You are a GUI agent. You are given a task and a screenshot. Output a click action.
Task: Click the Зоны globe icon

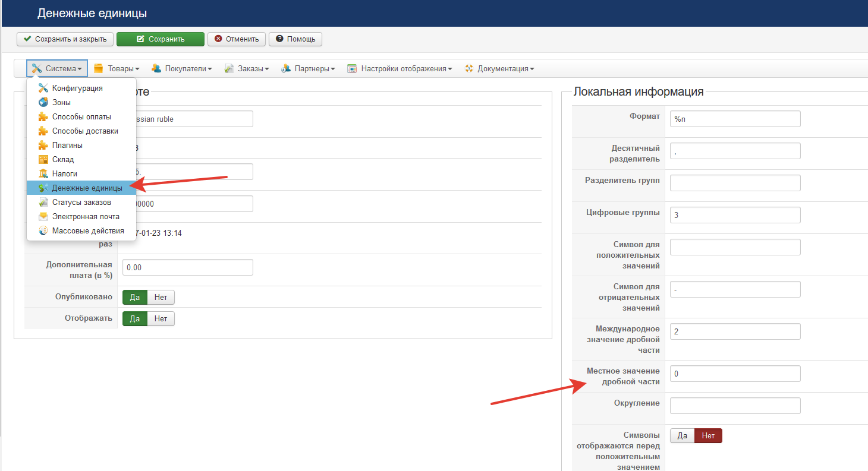click(x=43, y=102)
